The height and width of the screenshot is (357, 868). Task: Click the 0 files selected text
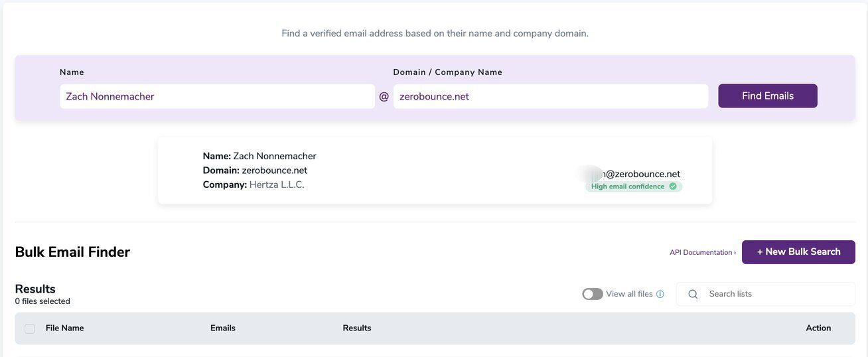42,301
